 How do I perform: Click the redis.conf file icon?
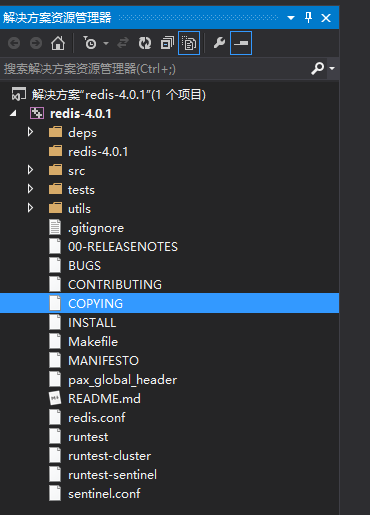click(x=55, y=417)
